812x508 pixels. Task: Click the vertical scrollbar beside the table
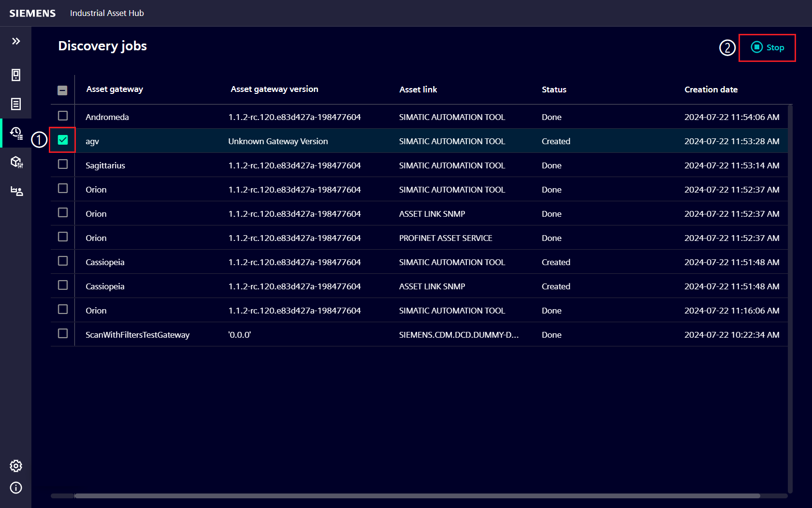790,299
